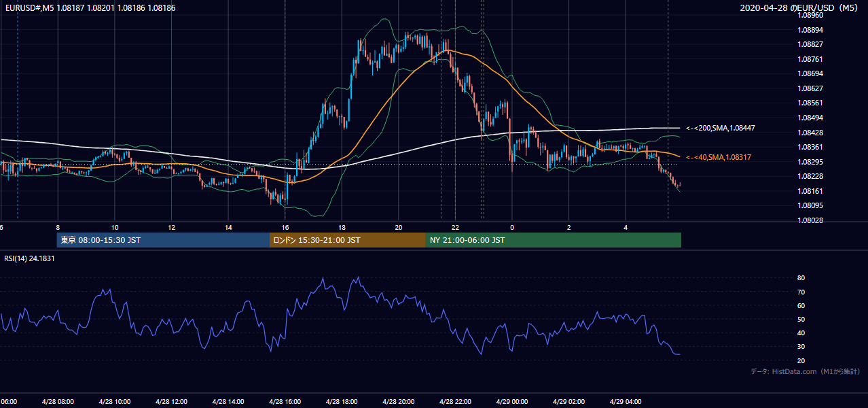Screen dimensions: 868x408
Task: Click hour tick 2 under the price chart
Action: point(568,227)
